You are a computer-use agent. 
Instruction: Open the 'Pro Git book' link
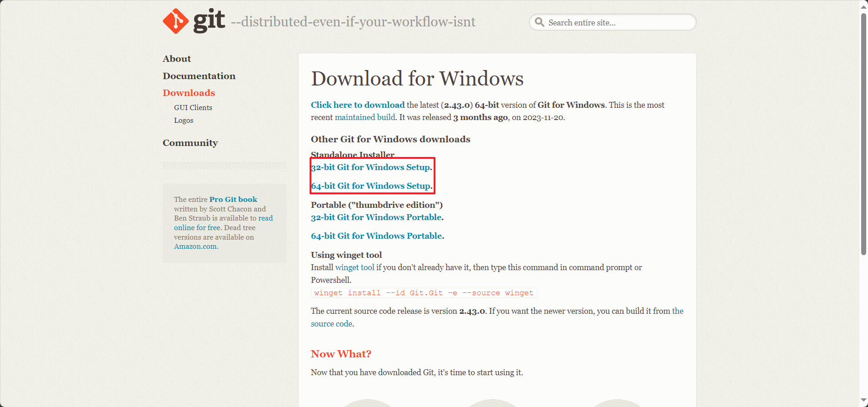point(233,199)
